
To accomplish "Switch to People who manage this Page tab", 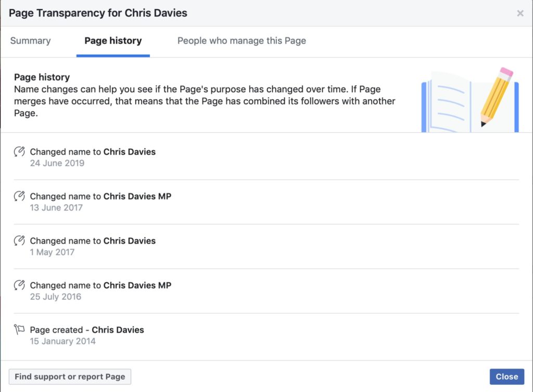I will (242, 41).
